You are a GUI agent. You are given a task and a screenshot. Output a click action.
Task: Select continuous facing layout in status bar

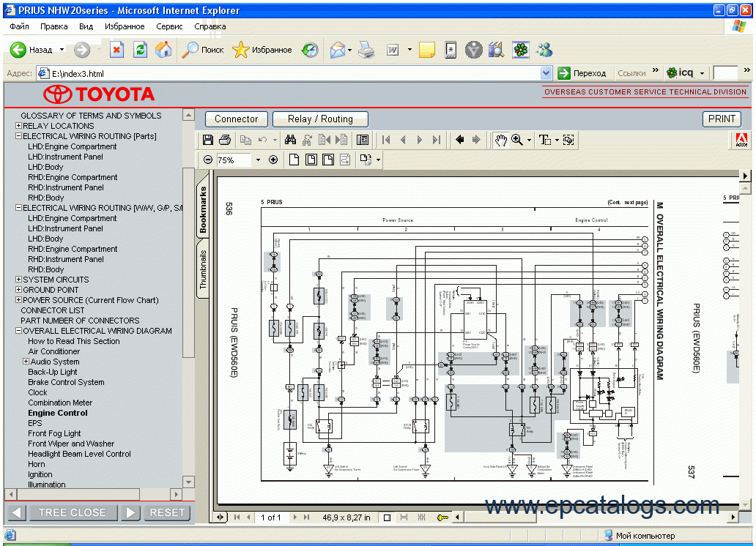pos(421,517)
